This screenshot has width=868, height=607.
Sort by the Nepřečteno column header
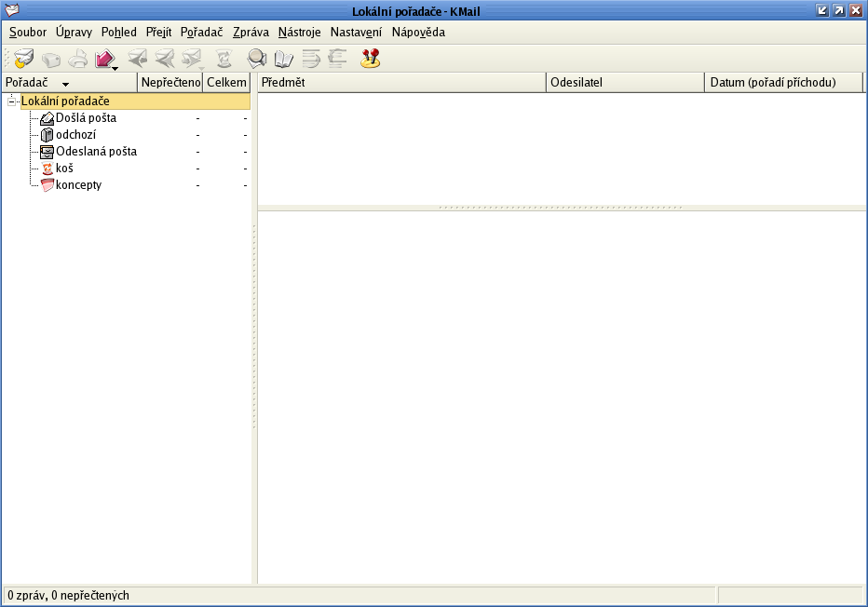coord(170,83)
